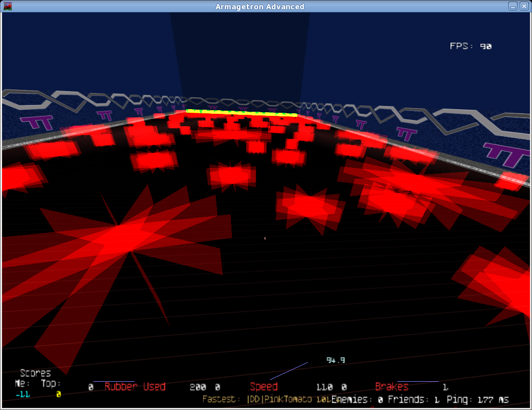Image resolution: width=532 pixels, height=410 pixels.
Task: Click the Rubber Used gauge bar
Action: [113, 382]
